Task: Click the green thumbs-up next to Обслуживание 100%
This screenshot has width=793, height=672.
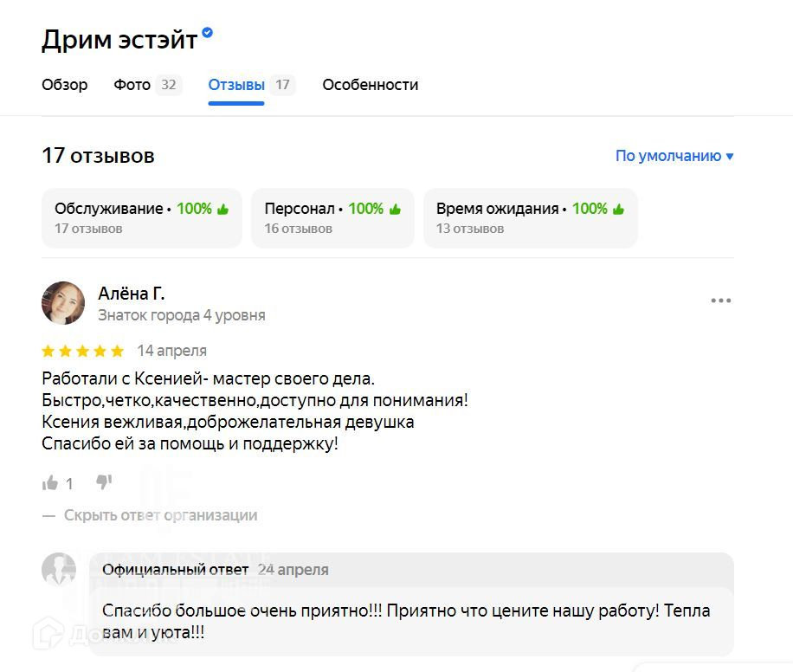Action: 222,209
